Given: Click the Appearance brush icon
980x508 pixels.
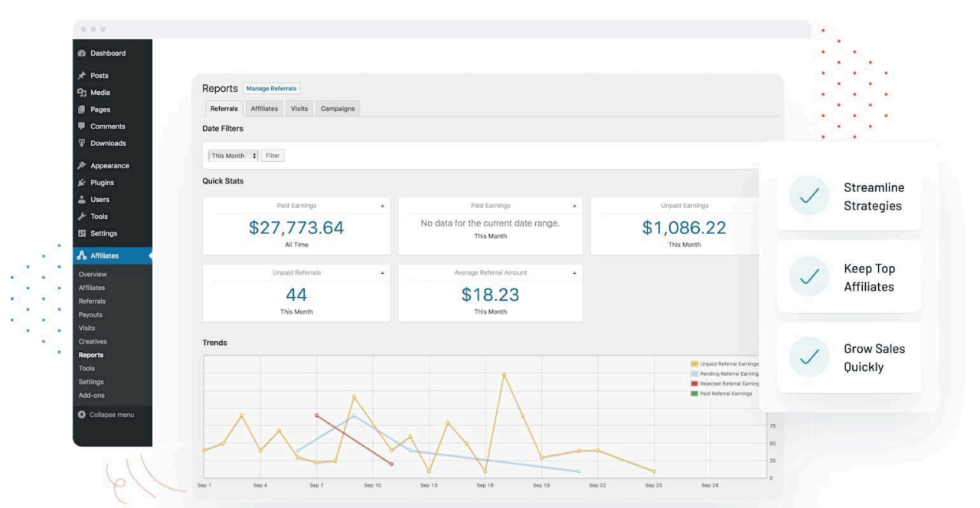Looking at the screenshot, I should (82, 166).
